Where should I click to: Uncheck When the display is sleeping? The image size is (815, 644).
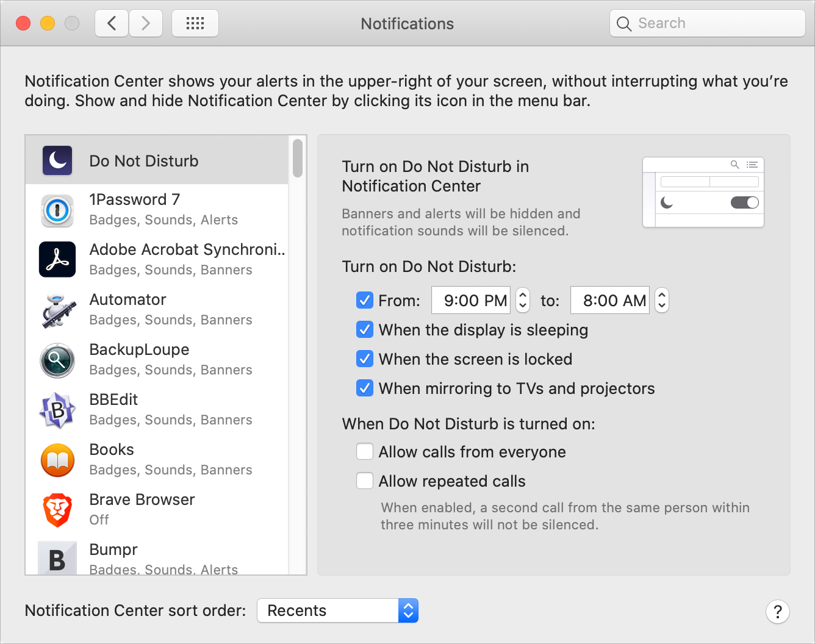tap(365, 329)
